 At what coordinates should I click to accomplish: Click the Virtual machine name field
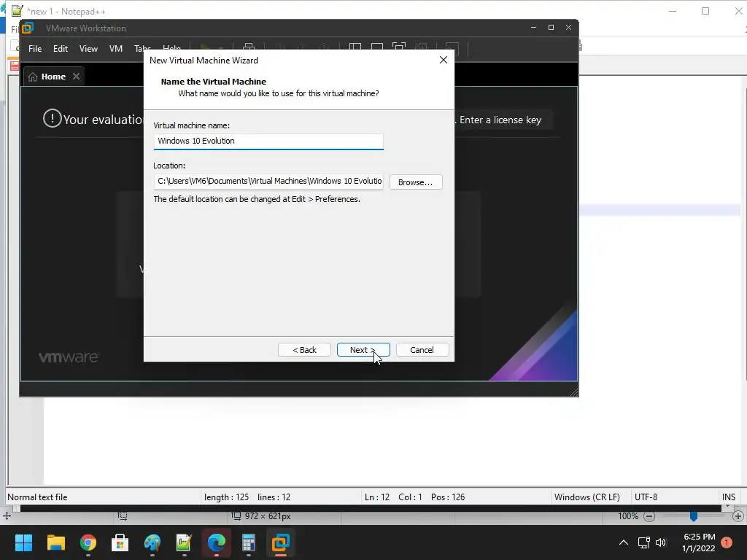click(268, 141)
